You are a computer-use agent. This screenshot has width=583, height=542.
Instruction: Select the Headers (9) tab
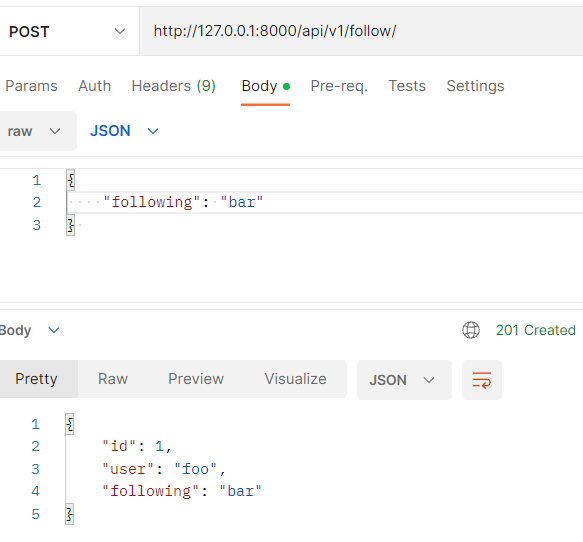pyautogui.click(x=174, y=86)
